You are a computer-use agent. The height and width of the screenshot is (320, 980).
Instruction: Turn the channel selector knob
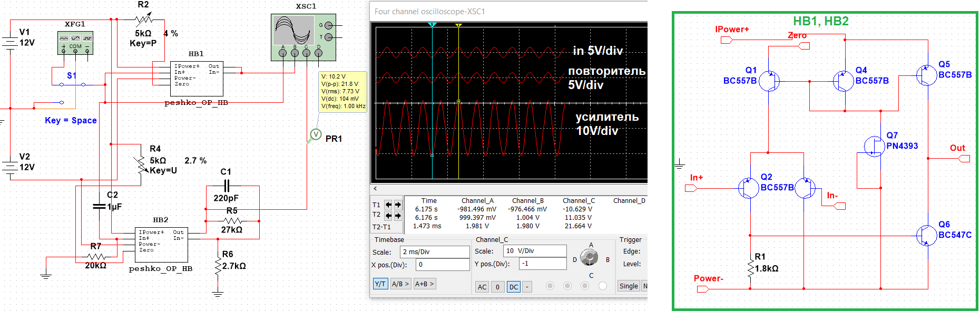(589, 257)
